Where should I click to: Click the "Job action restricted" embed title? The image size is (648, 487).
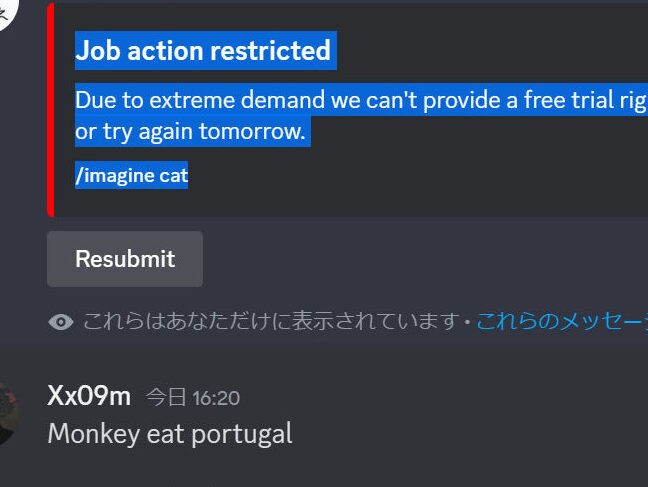click(x=203, y=50)
